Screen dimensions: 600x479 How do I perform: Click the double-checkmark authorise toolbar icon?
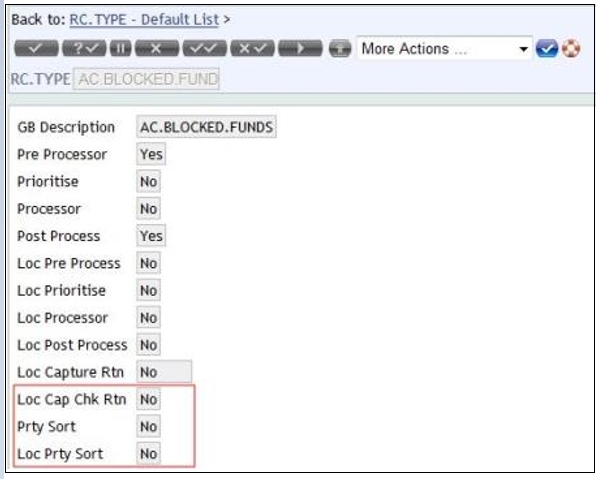[x=203, y=50]
